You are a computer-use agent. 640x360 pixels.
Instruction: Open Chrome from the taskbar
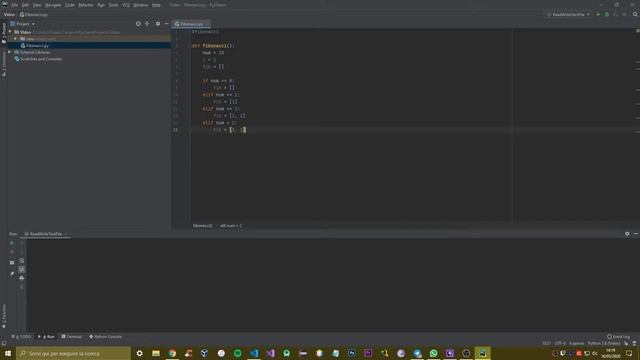click(172, 353)
